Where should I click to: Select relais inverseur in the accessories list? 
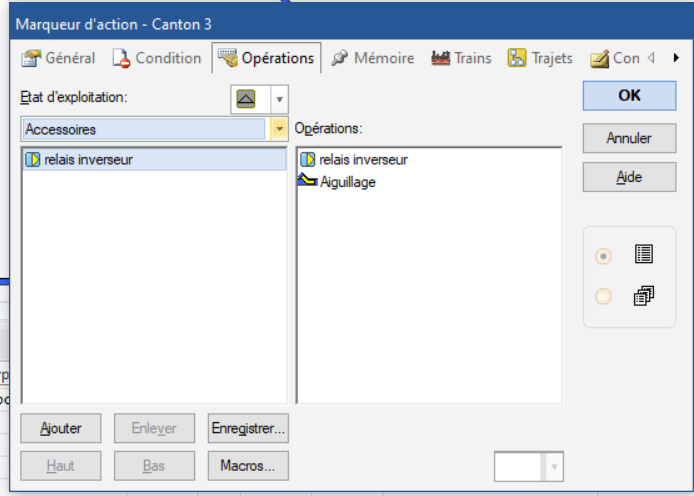(x=154, y=159)
